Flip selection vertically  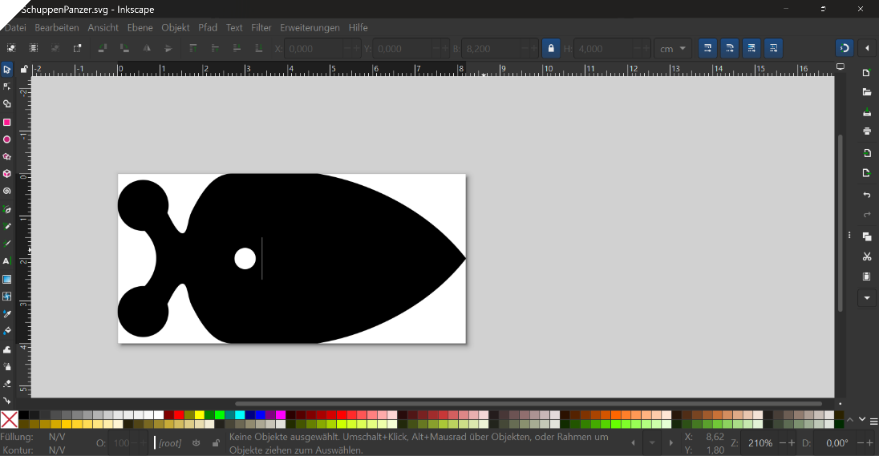pyautogui.click(x=168, y=48)
